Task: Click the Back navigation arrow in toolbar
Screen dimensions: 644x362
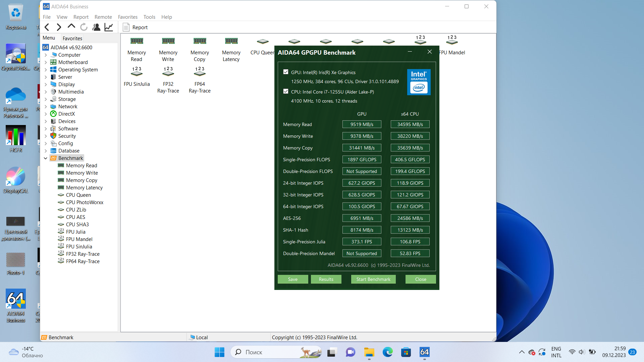Action: (47, 27)
